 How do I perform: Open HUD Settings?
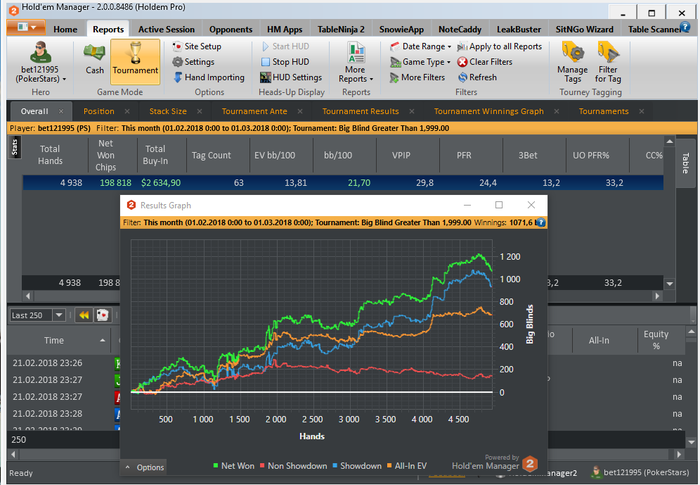(x=291, y=77)
